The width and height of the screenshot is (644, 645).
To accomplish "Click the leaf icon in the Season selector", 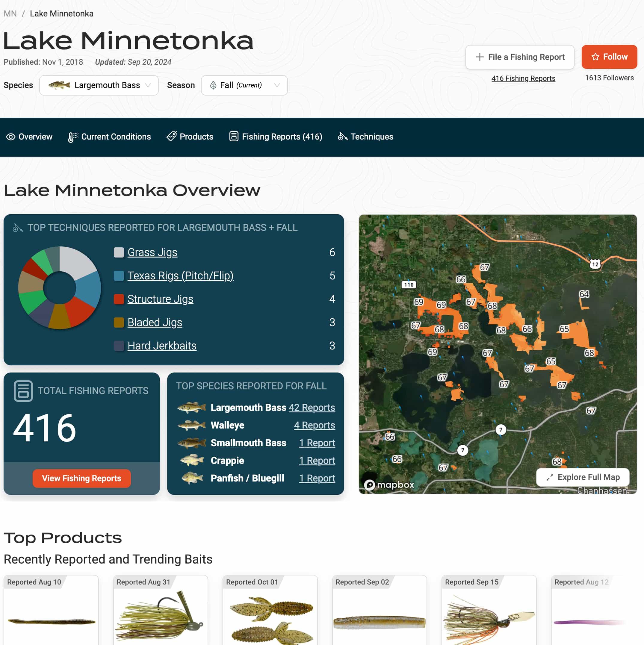I will 213,85.
